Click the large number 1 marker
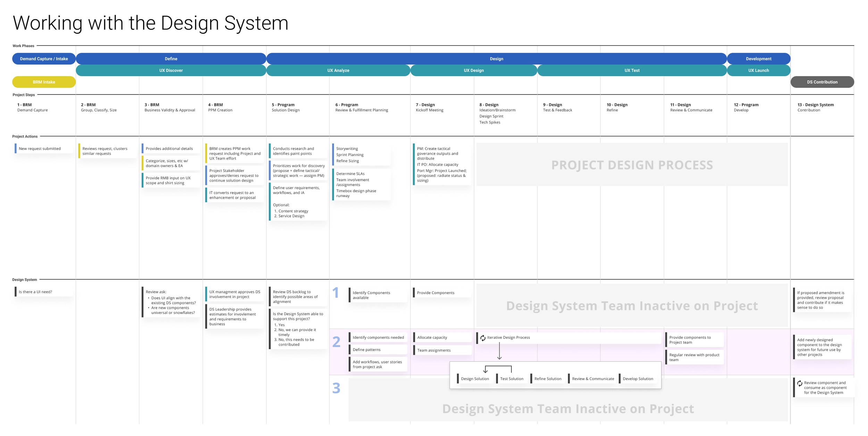The image size is (868, 436). point(335,293)
